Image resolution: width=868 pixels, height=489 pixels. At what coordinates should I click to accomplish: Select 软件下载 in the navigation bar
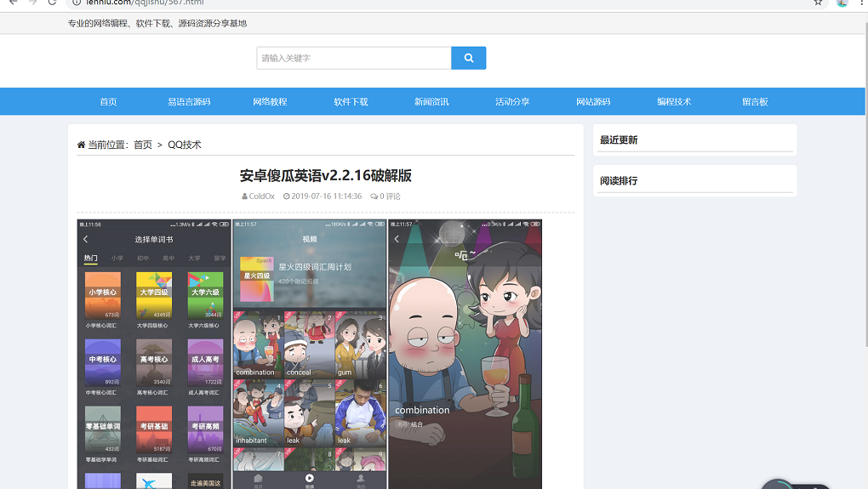coord(351,102)
